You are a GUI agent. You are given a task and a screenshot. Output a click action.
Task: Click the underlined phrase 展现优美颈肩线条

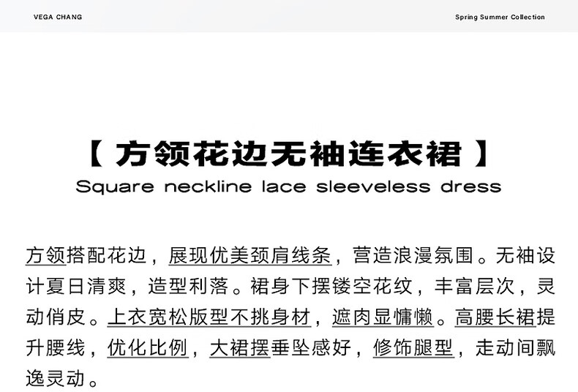(x=250, y=256)
